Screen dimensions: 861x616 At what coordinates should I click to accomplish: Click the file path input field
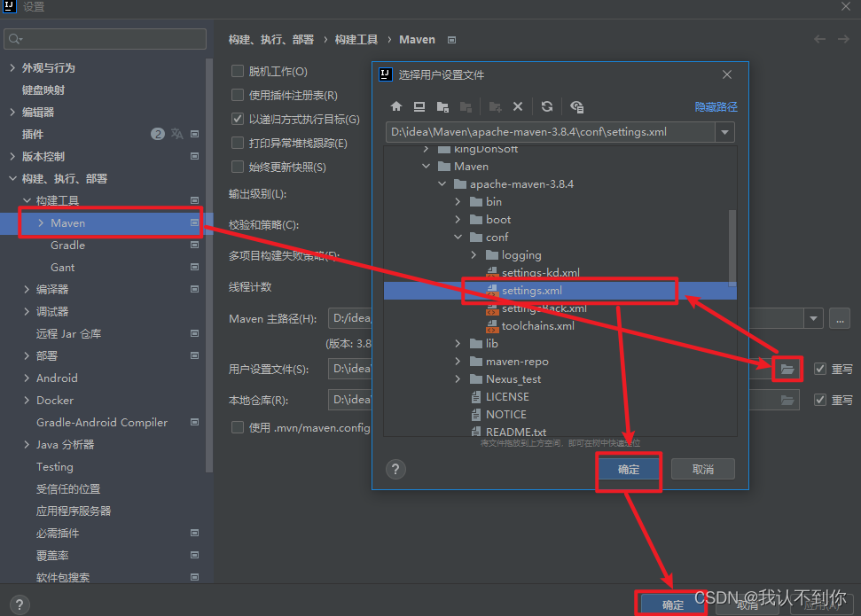click(550, 132)
